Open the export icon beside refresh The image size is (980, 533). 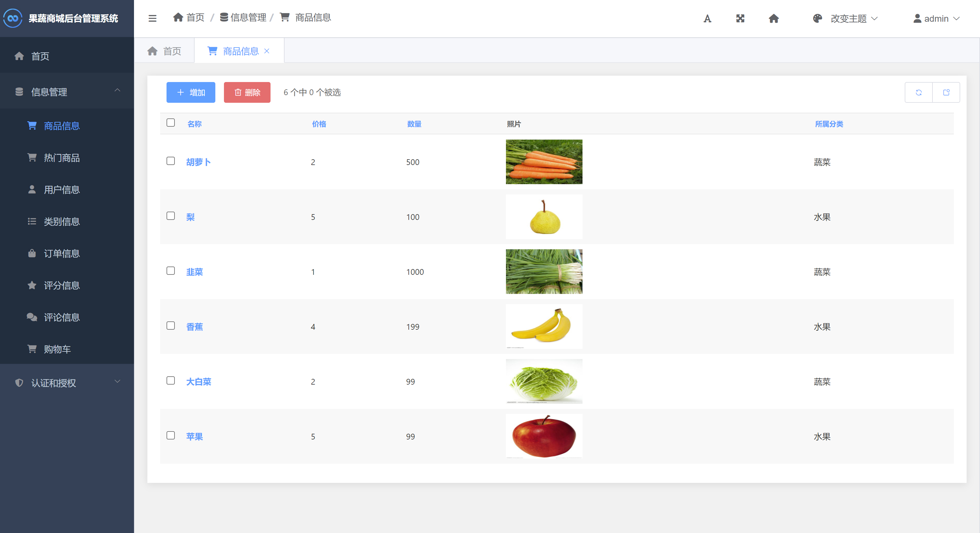pyautogui.click(x=946, y=92)
